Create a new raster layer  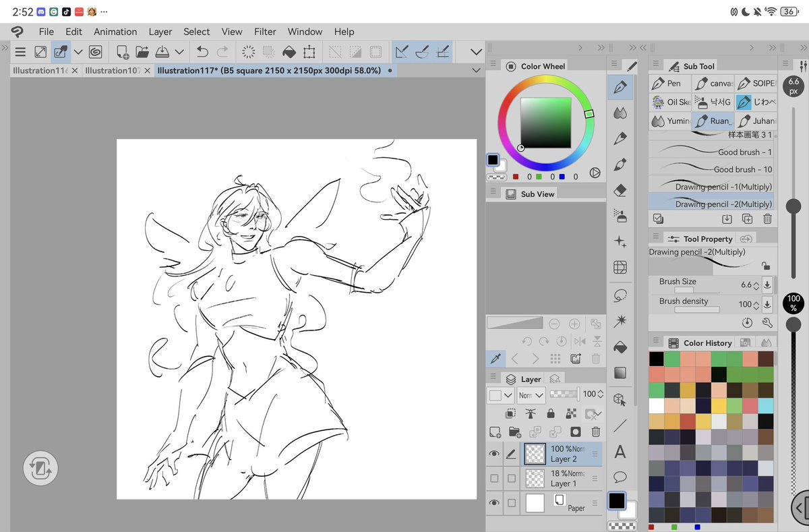click(495, 432)
